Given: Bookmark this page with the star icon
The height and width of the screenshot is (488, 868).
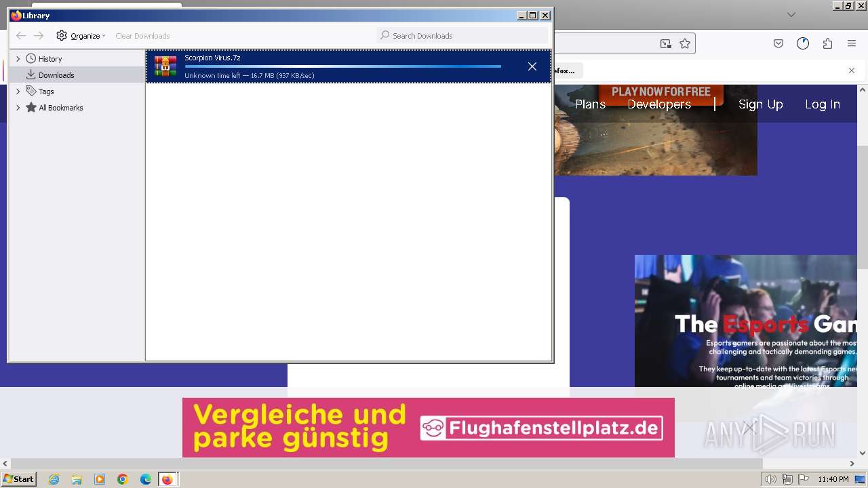Looking at the screenshot, I should pos(685,43).
